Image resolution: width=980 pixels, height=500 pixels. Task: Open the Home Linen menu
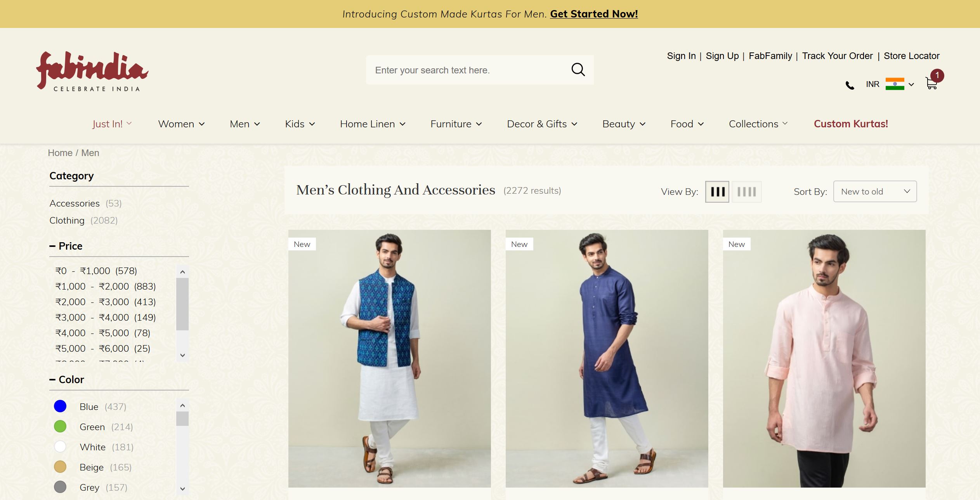coord(372,124)
